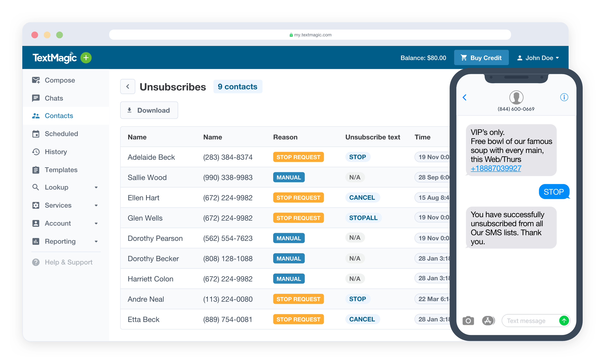Click Dorothy Pearson's phone number (562) 554-7623
Viewport: 605px width, 364px height.
click(x=228, y=238)
